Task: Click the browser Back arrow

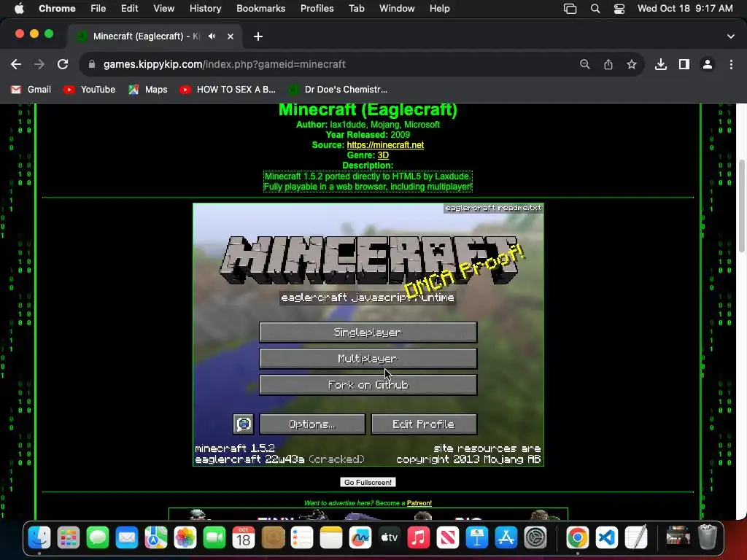Action: pos(16,64)
